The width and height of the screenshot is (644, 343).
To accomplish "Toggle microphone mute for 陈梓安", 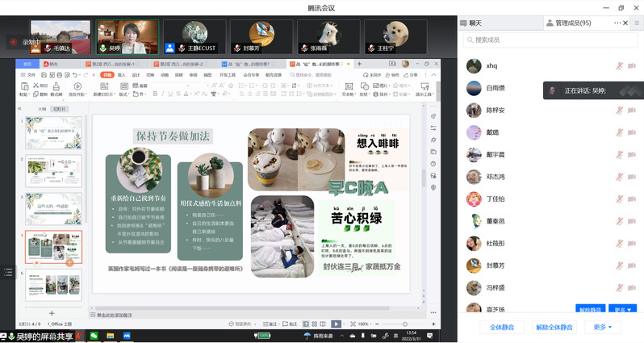I will (620, 111).
